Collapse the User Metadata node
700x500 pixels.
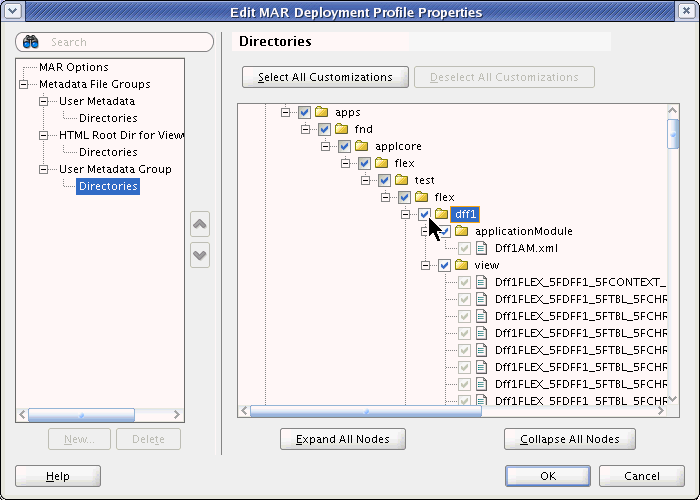pos(43,101)
